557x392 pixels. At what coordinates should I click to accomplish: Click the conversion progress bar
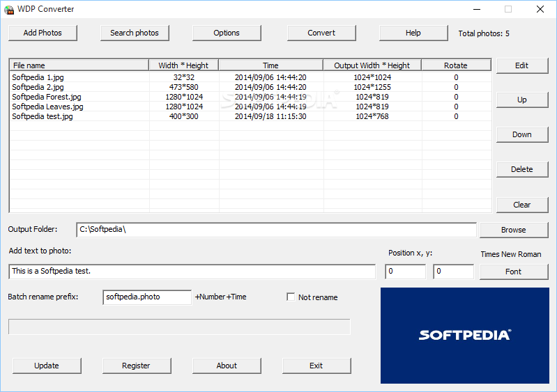[179, 327]
